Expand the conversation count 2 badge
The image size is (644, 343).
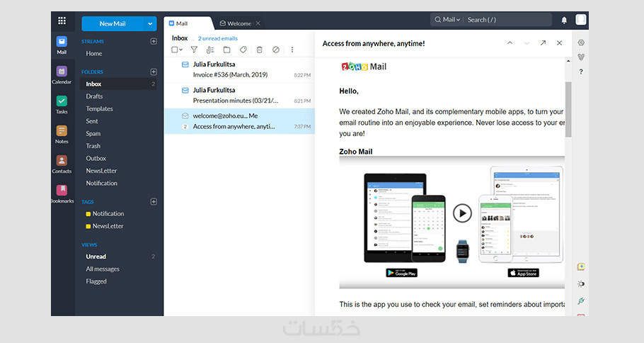185,127
